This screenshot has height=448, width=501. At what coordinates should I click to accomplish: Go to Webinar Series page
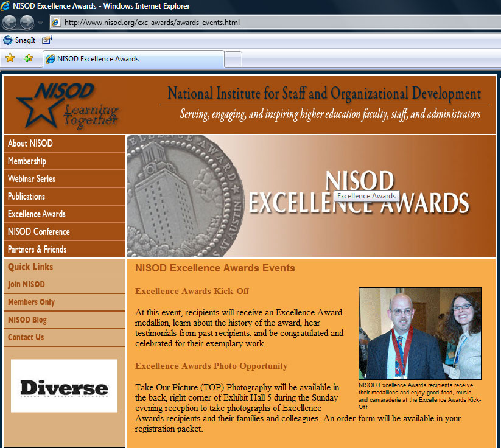65,178
